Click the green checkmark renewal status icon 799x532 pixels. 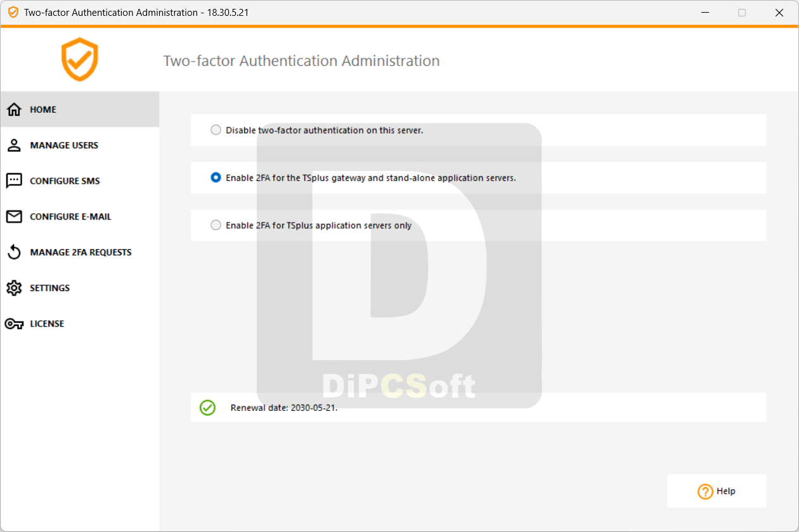[x=207, y=408]
